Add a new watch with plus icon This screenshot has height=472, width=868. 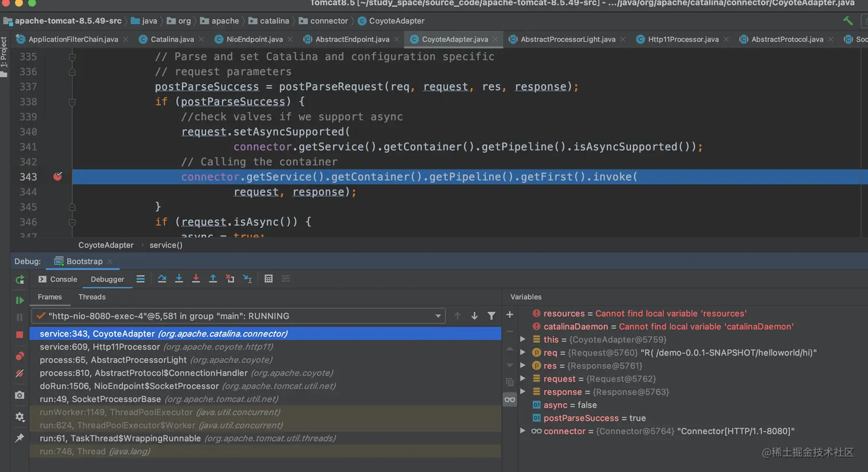[x=510, y=315]
